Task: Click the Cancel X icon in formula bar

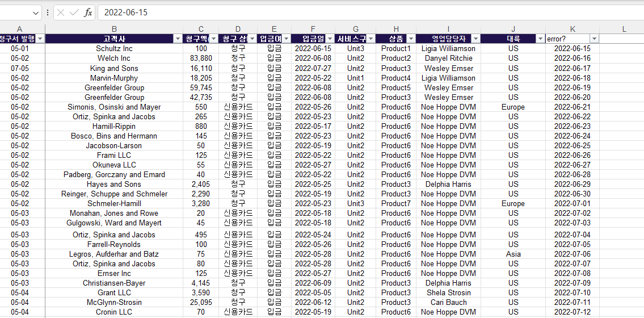Action: pyautogui.click(x=61, y=12)
